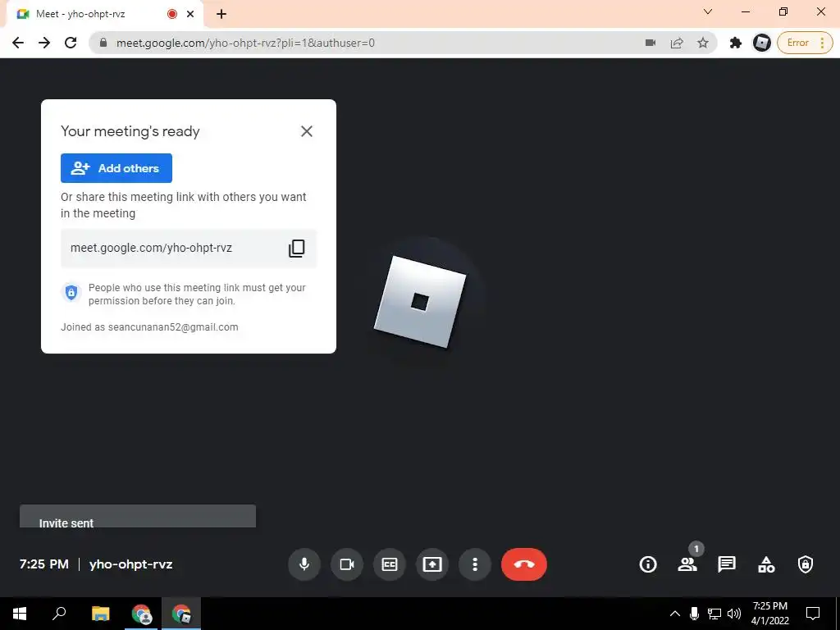The height and width of the screenshot is (630, 840).
Task: Open the Windows Start menu
Action: coord(20,614)
